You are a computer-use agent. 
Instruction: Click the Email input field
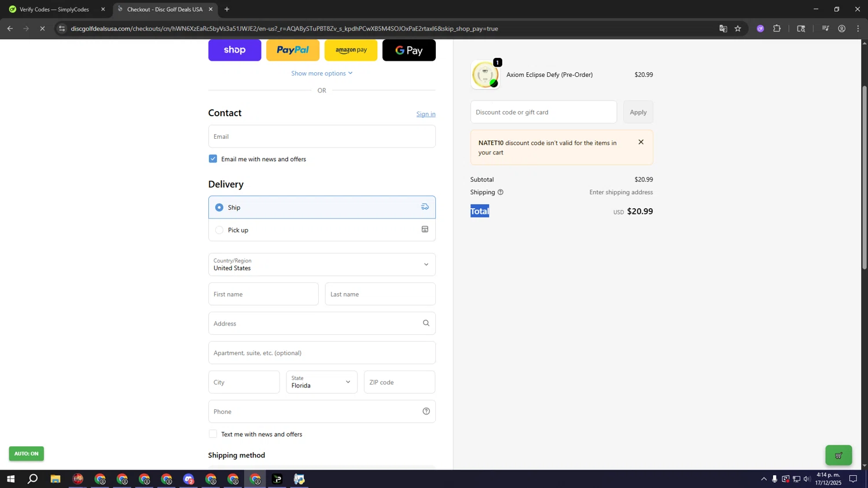pos(322,136)
